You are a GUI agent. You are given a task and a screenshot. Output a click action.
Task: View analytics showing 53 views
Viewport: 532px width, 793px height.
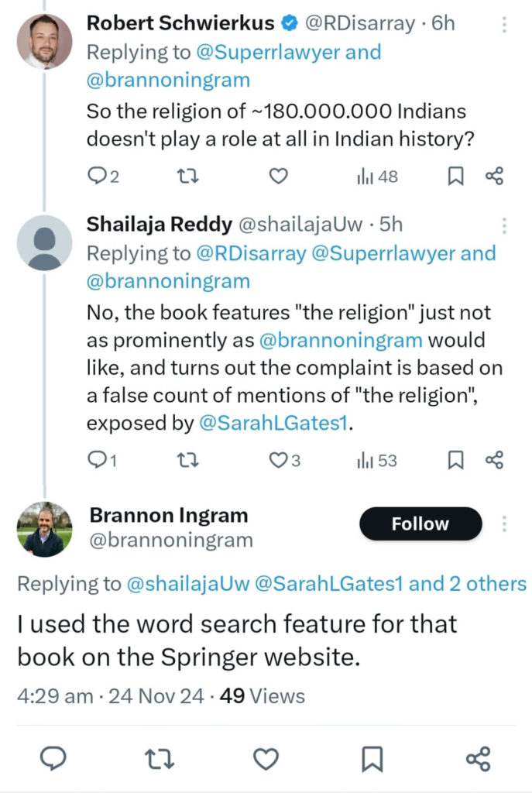376,461
